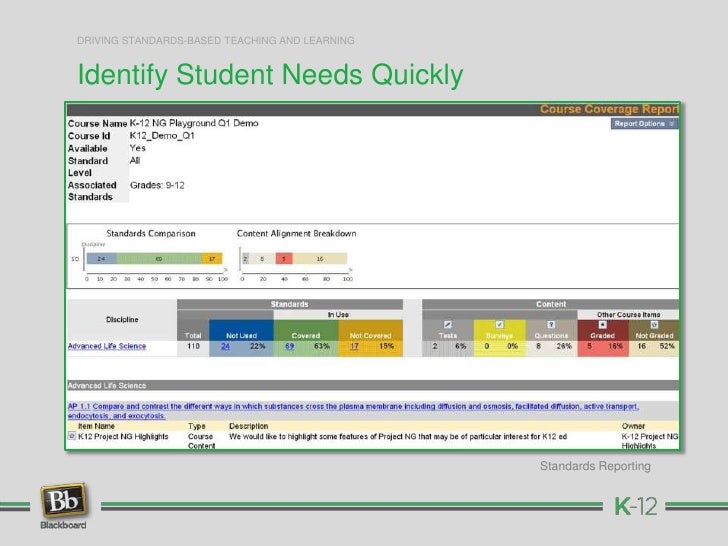Click the course name K-12 NG Playground Q1 Demo
Screen dimensions: 728x546
(x=194, y=123)
